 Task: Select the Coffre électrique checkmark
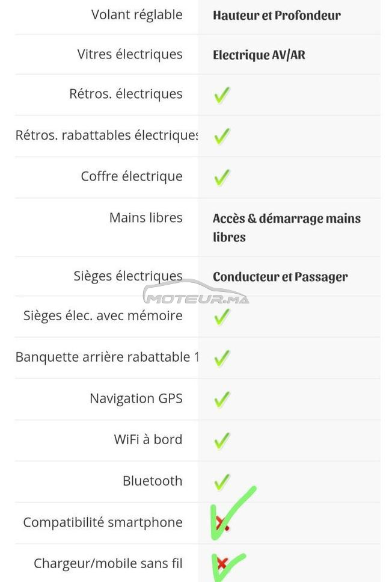click(222, 178)
